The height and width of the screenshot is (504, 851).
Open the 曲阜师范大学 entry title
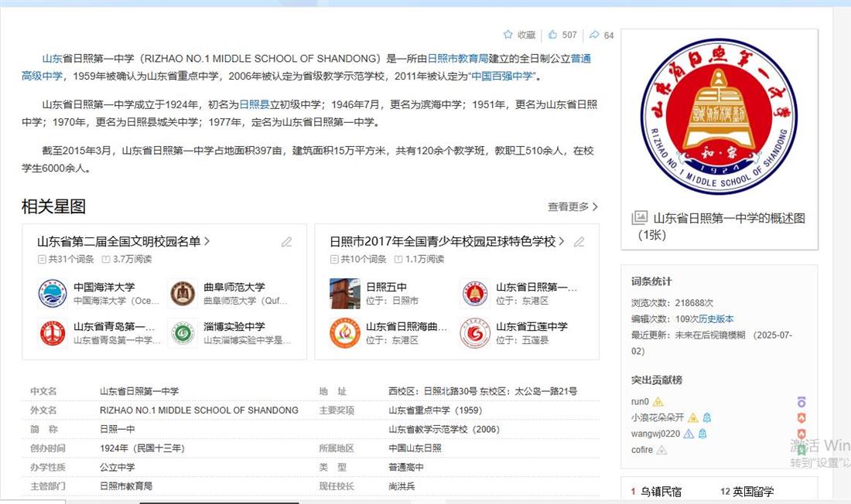click(x=234, y=287)
